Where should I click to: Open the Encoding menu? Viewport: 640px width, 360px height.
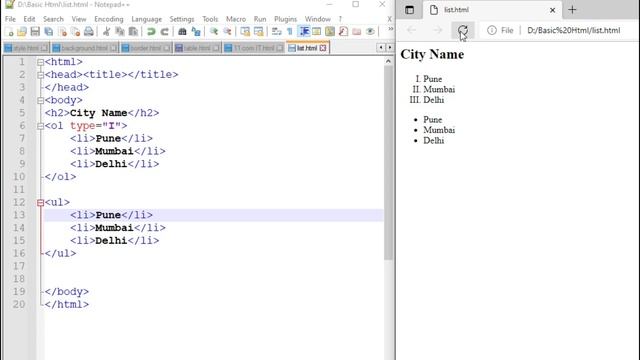point(109,19)
